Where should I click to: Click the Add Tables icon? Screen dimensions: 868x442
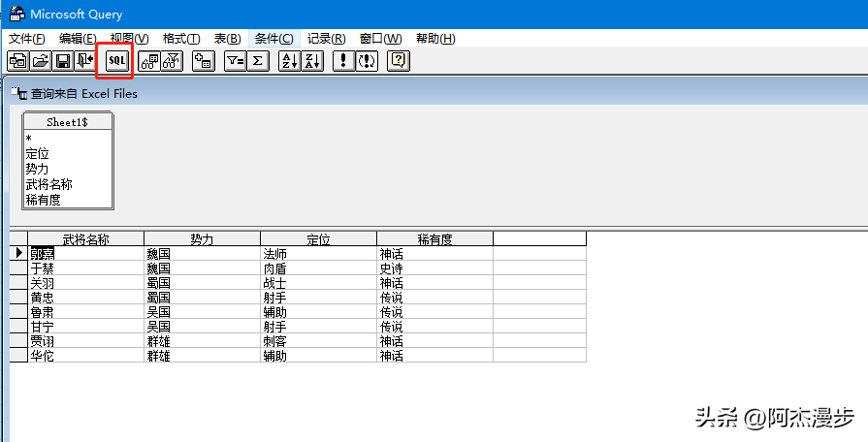pyautogui.click(x=204, y=60)
